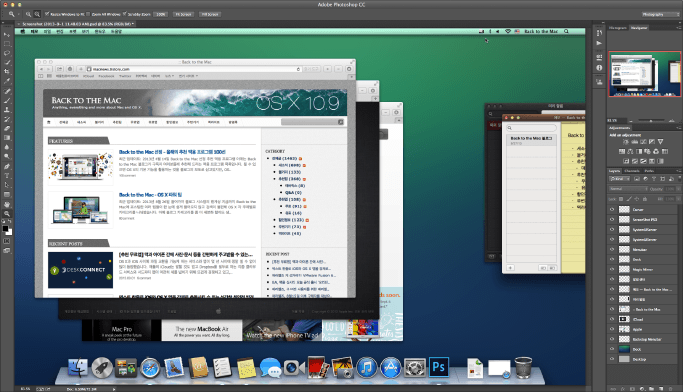Open the Photography workspace switcher

click(x=661, y=14)
